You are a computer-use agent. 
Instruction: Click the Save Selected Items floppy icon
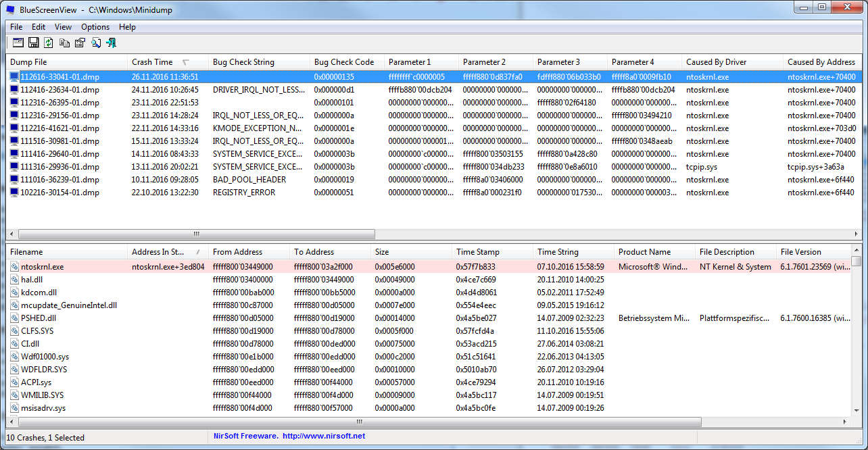pos(34,43)
